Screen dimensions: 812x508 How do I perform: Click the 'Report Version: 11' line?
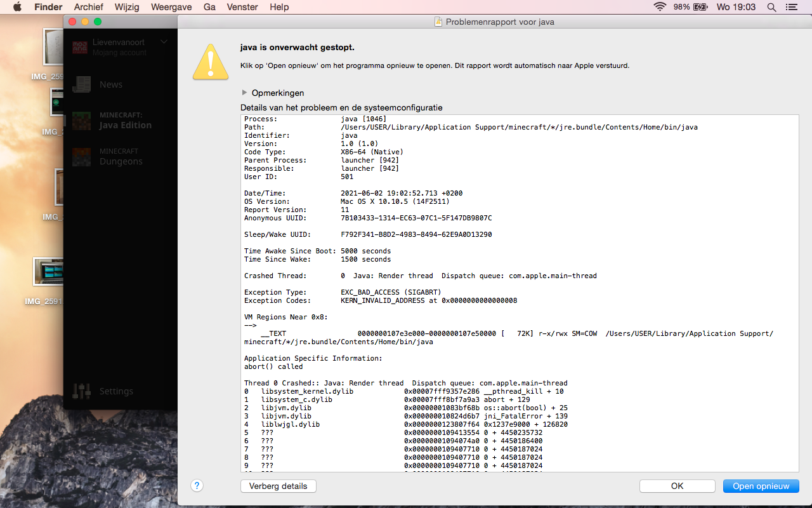[x=297, y=210]
